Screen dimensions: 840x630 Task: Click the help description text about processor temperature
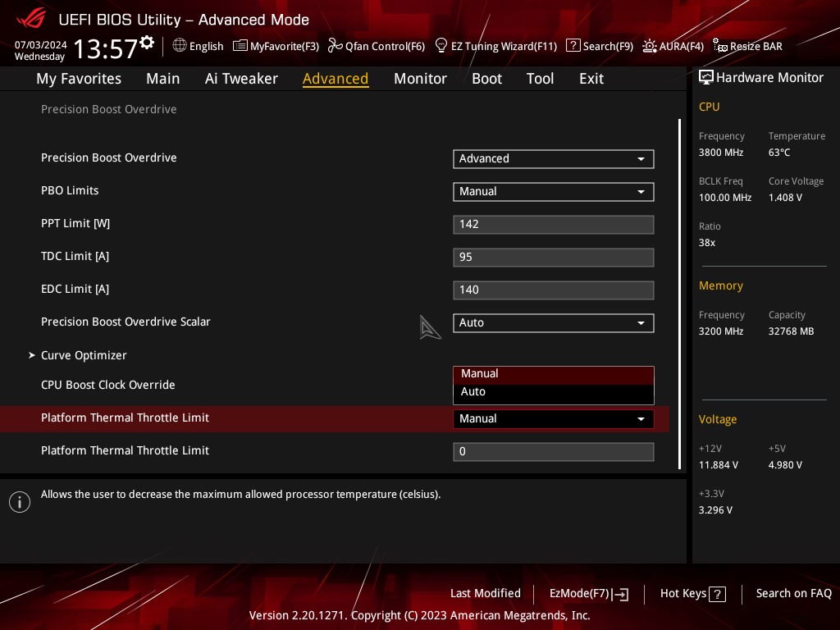coord(240,495)
